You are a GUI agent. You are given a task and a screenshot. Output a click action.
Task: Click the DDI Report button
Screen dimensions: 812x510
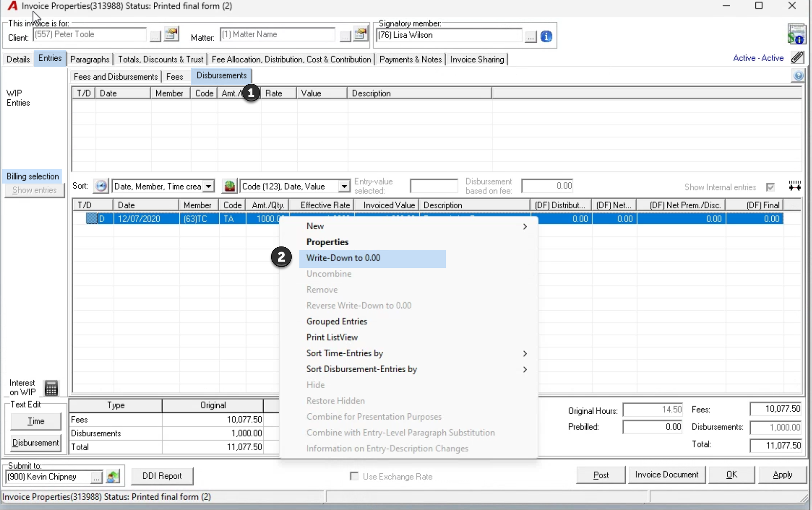pos(162,476)
